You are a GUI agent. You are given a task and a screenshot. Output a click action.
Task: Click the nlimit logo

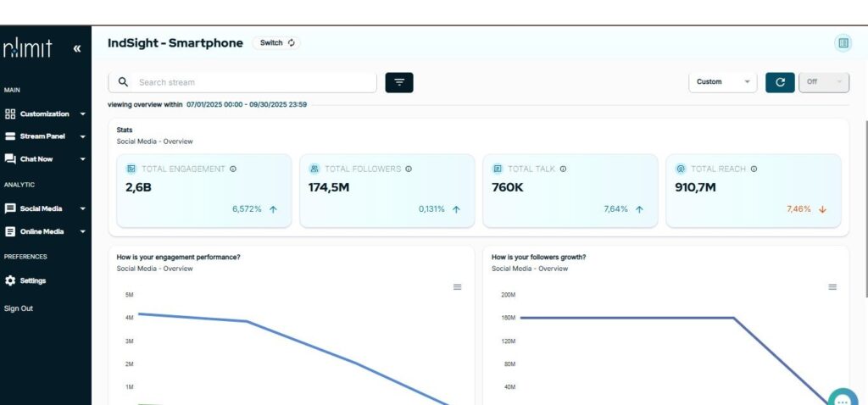tap(28, 48)
